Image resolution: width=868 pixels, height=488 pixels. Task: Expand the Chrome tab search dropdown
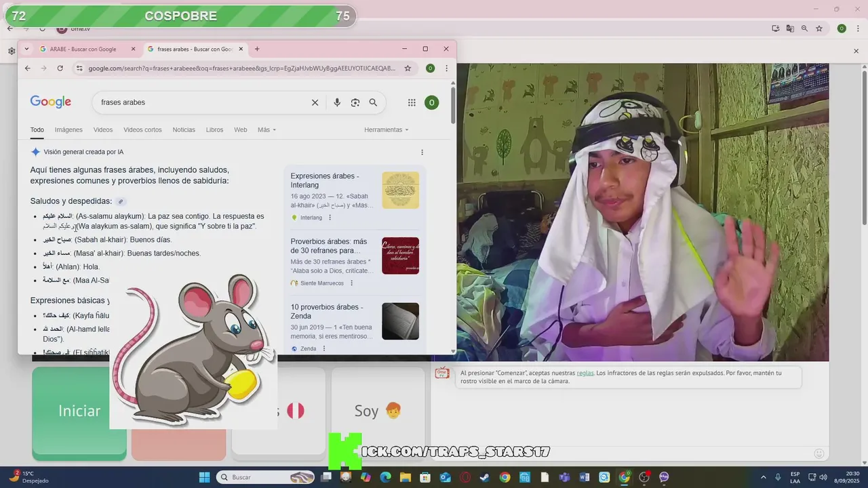[x=27, y=49]
